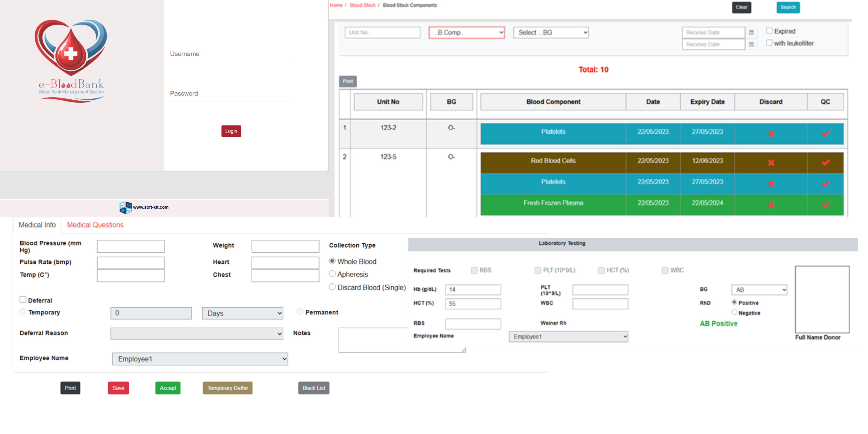Click QC checkmark in Fresh Frozen Plasma row
868x434 pixels.
click(x=825, y=205)
